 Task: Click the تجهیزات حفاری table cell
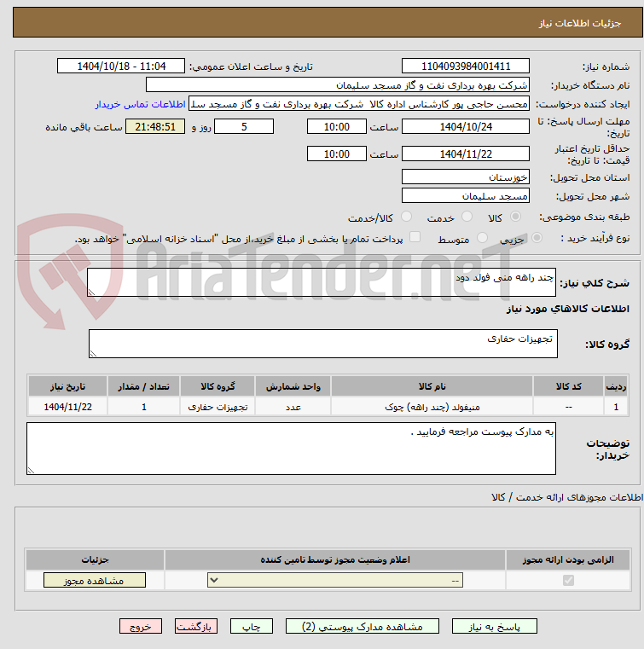click(x=218, y=407)
